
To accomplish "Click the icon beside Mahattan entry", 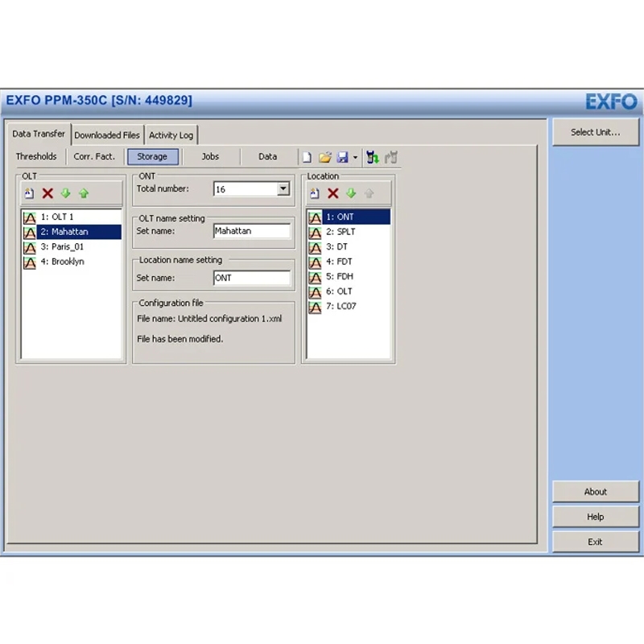I will [30, 232].
